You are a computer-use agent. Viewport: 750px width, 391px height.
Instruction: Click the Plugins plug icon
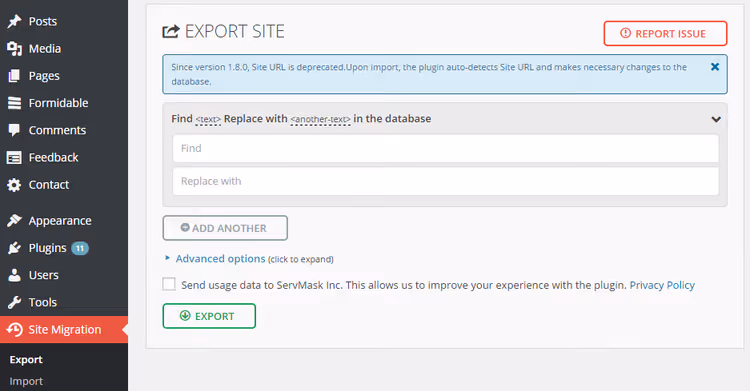pos(14,248)
